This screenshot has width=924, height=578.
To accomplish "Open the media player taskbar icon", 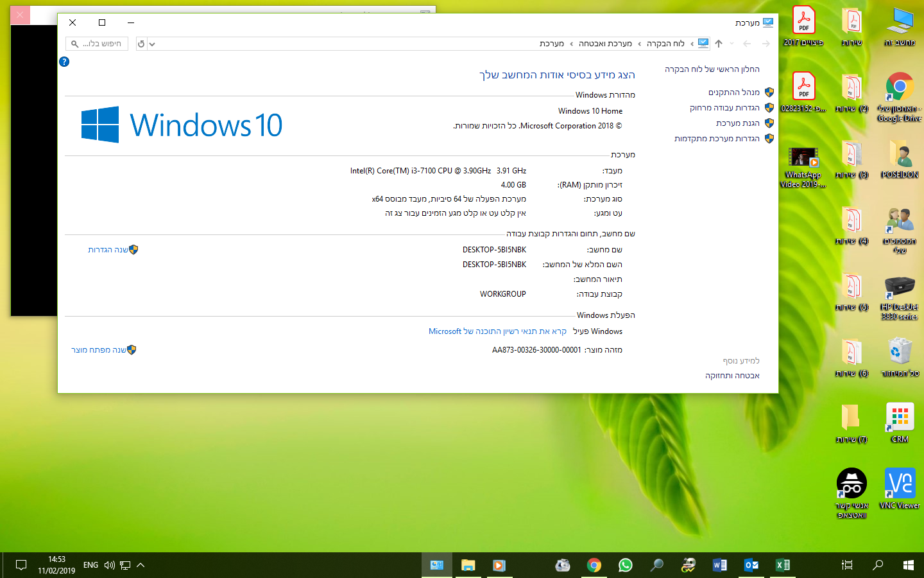I will (x=499, y=565).
